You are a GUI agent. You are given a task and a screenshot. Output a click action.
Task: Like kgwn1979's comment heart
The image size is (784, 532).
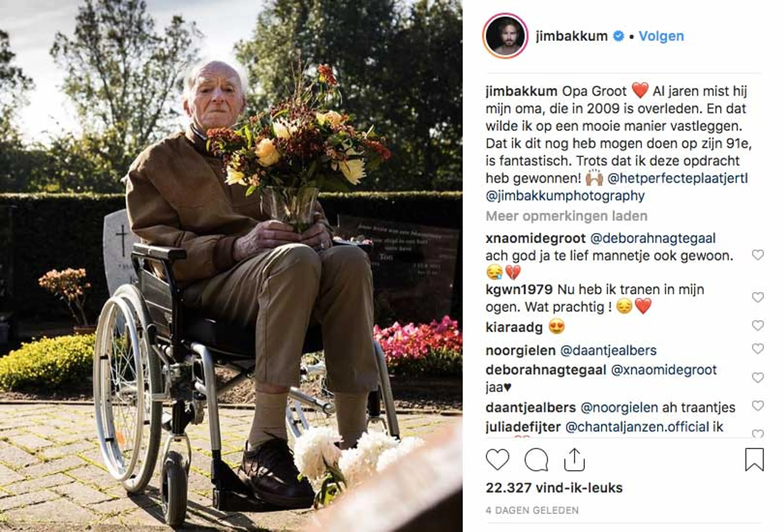click(758, 297)
